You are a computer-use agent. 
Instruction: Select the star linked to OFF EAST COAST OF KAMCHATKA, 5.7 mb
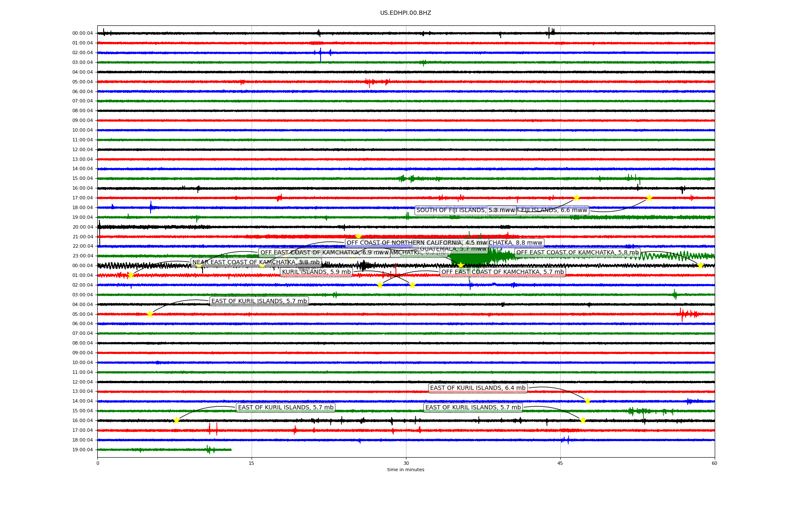(x=380, y=285)
